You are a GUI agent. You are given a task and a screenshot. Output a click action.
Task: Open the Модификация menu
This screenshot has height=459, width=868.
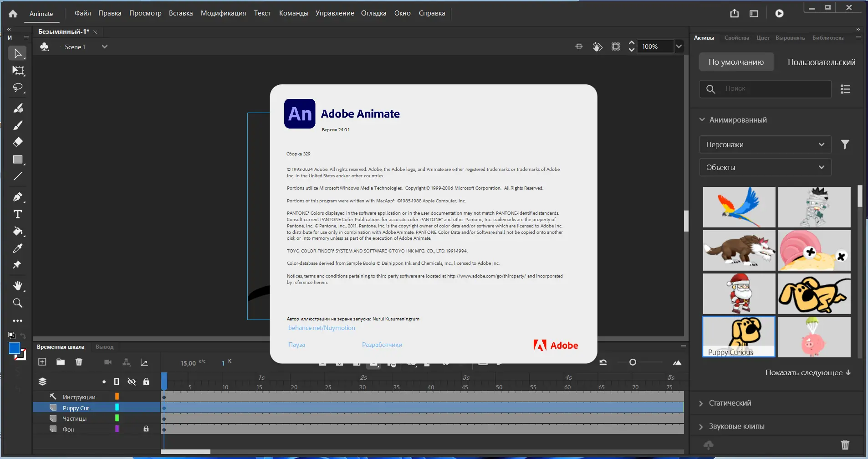pyautogui.click(x=223, y=13)
